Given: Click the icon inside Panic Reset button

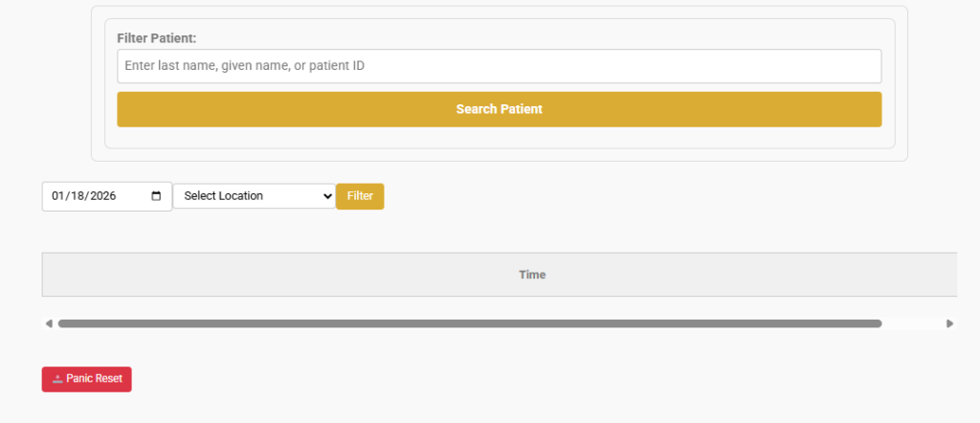Looking at the screenshot, I should pyautogui.click(x=57, y=379).
